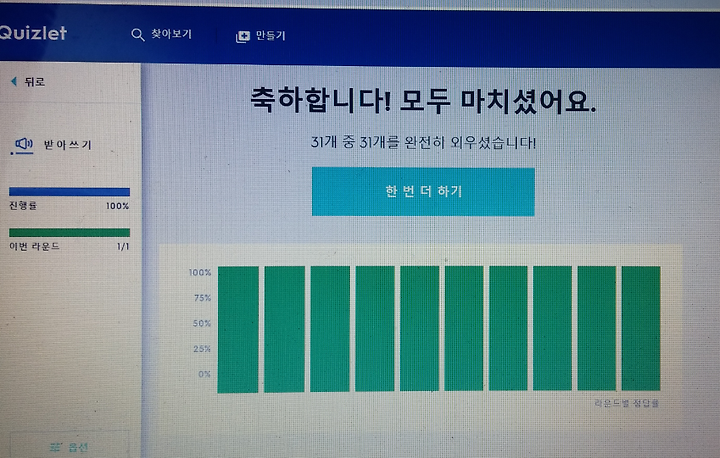Click the options sliders icon
This screenshot has width=720, height=458.
[56, 447]
